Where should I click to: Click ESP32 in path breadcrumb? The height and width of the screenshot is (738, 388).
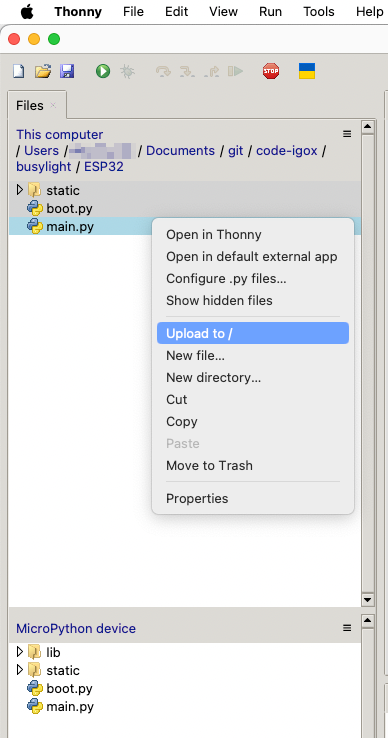tap(104, 167)
